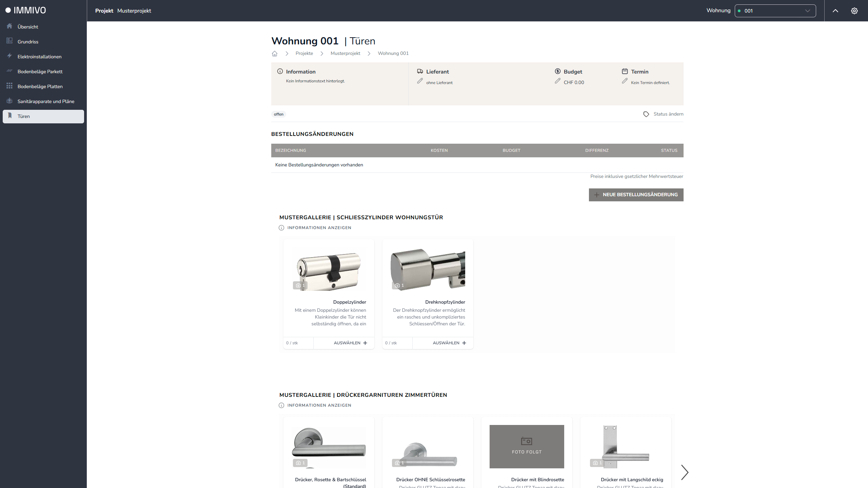Open the Wohnung 001 dropdown

(x=775, y=11)
